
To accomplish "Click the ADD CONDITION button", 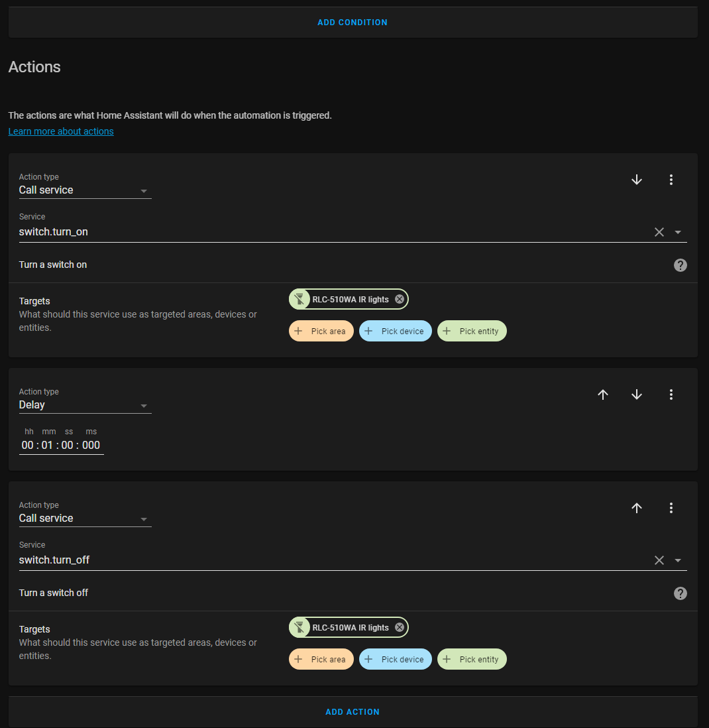I will click(x=353, y=22).
